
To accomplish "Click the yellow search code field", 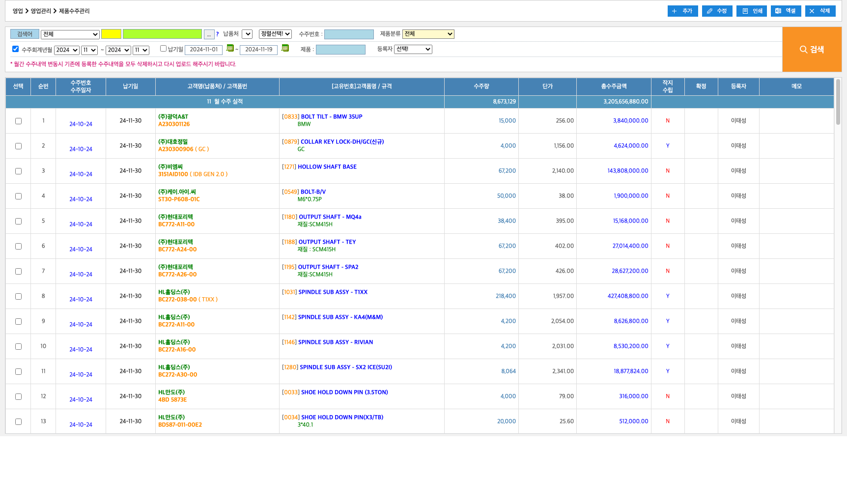I will (x=111, y=34).
